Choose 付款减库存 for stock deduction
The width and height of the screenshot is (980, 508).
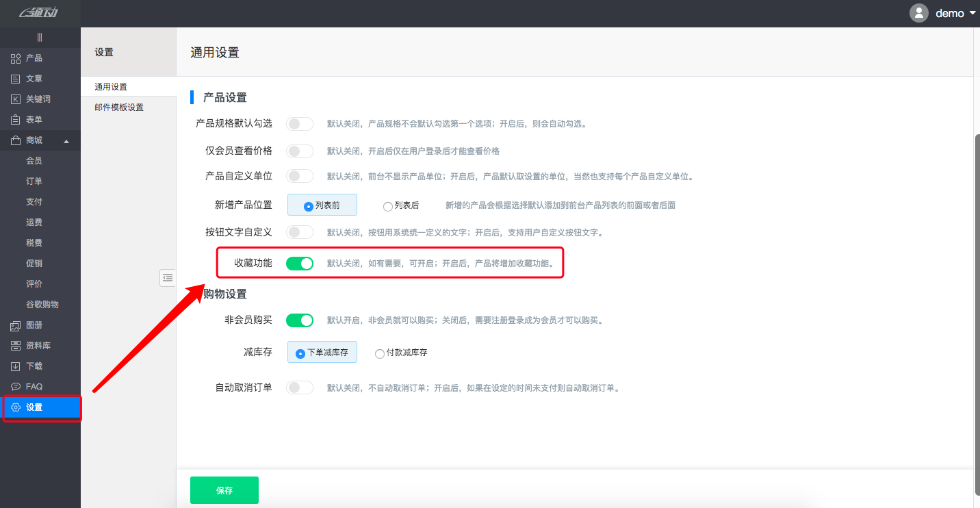[x=380, y=353]
